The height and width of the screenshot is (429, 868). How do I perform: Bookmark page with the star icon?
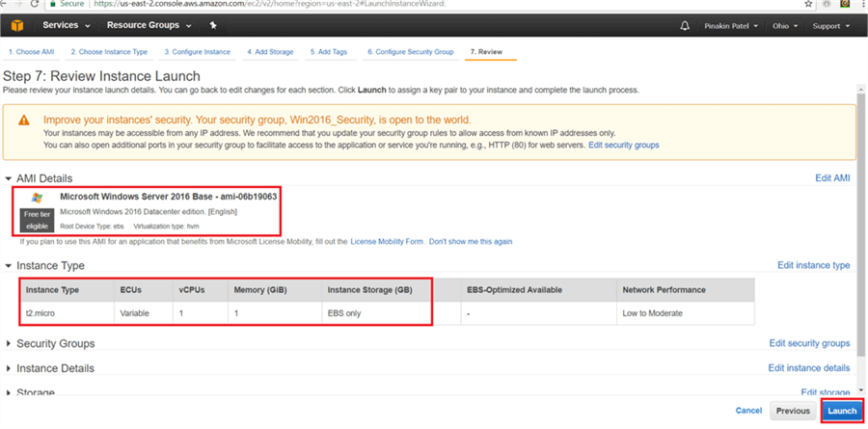click(x=809, y=3)
